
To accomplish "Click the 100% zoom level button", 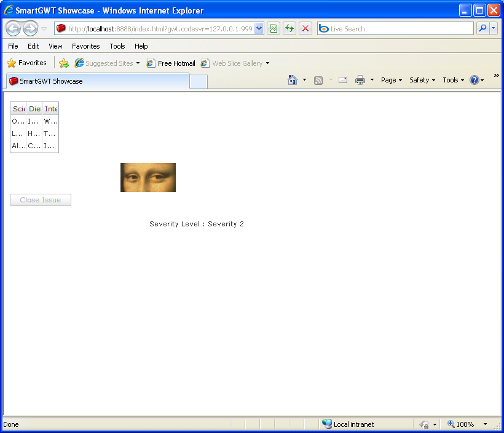I will [461, 424].
